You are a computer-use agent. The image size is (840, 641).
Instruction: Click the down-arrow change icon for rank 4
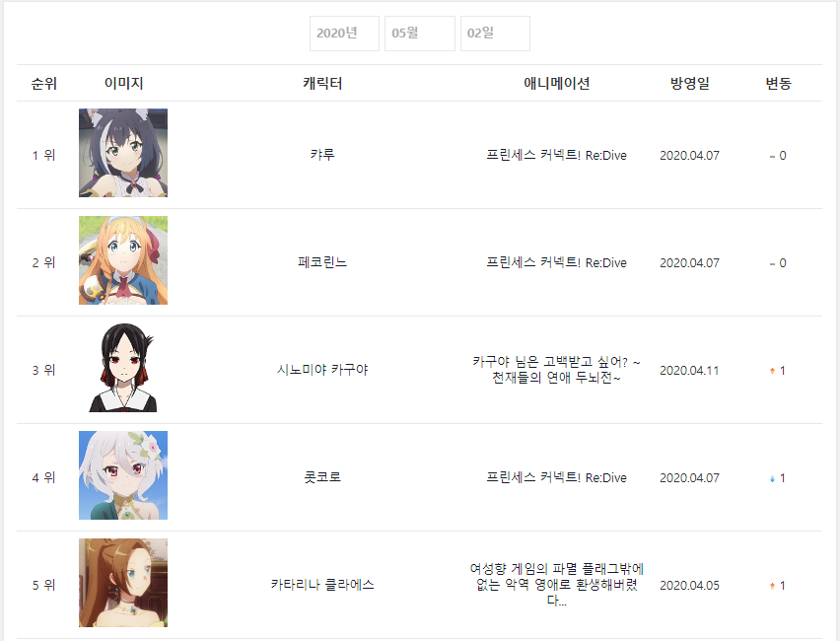(772, 478)
